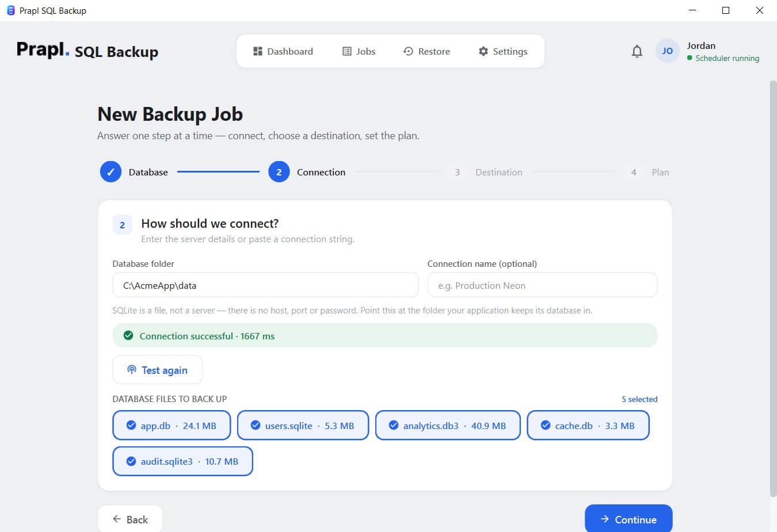777x532 pixels.
Task: Click the completed Database step checkmark
Action: [x=111, y=172]
